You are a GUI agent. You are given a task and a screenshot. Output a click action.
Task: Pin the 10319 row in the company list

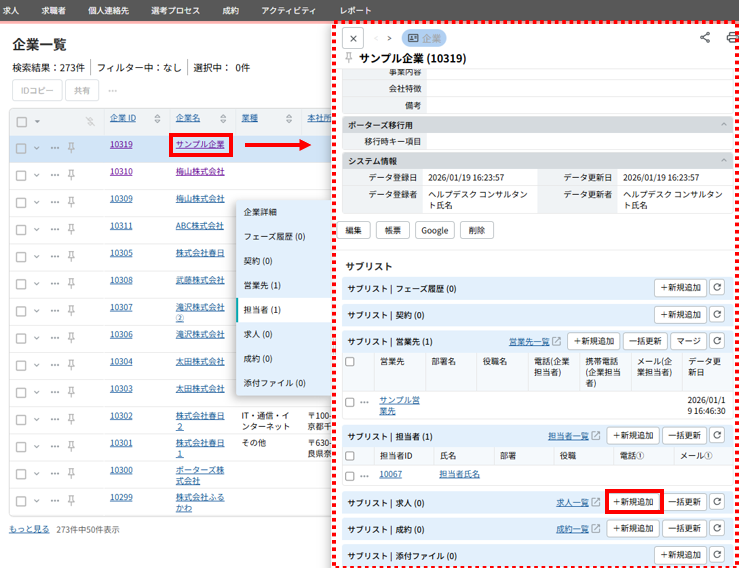click(71, 147)
